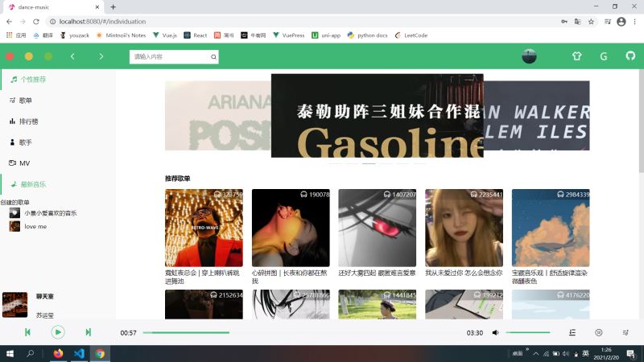
Task: Open the playlist with 2152634 plays
Action: pyautogui.click(x=204, y=305)
